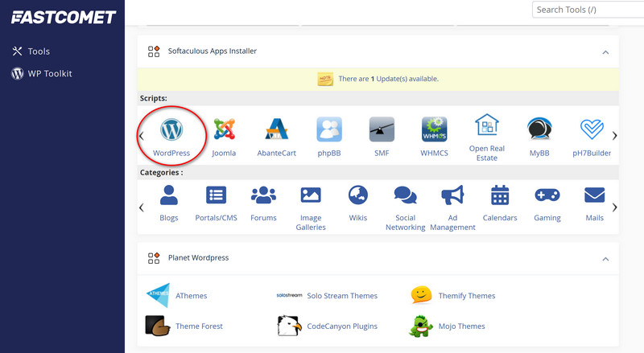Open the Themify Themes link
Viewport: 644px width, 353px height.
(467, 296)
